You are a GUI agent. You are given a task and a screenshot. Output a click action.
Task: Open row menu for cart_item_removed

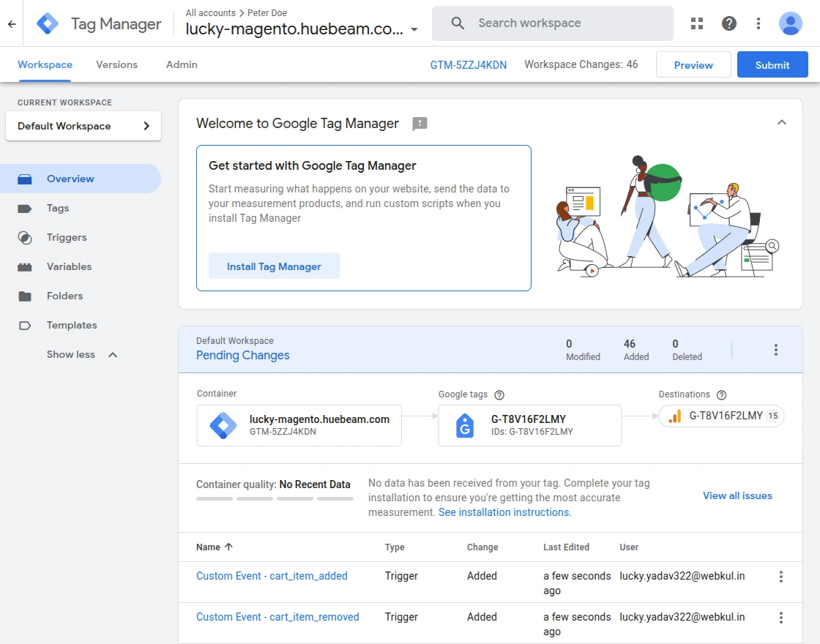point(780,618)
